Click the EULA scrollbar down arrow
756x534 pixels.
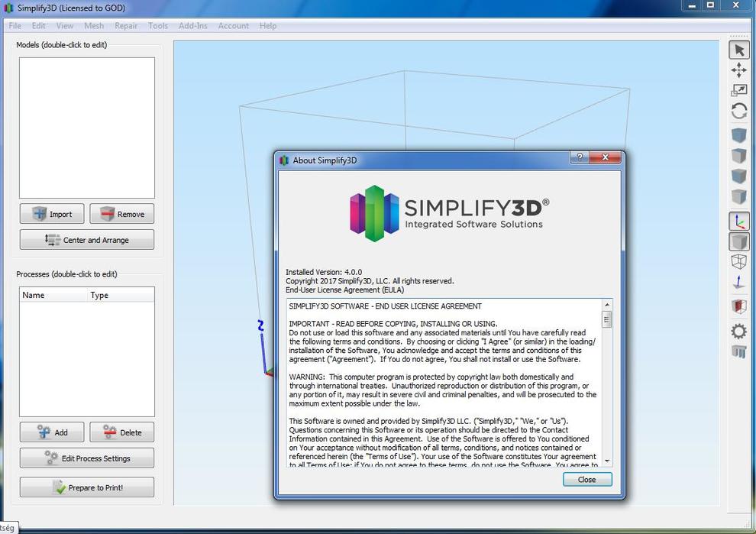click(x=607, y=461)
